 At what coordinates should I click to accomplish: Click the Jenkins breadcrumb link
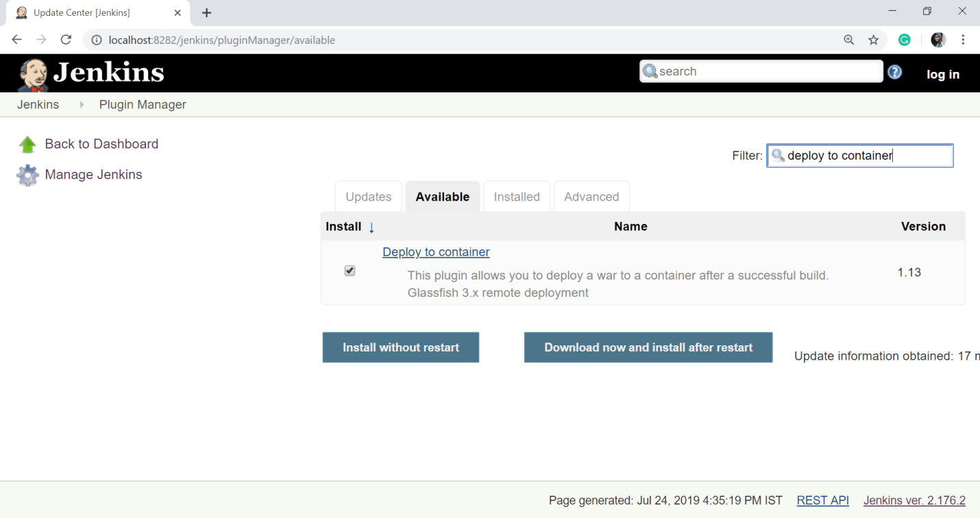tap(38, 105)
